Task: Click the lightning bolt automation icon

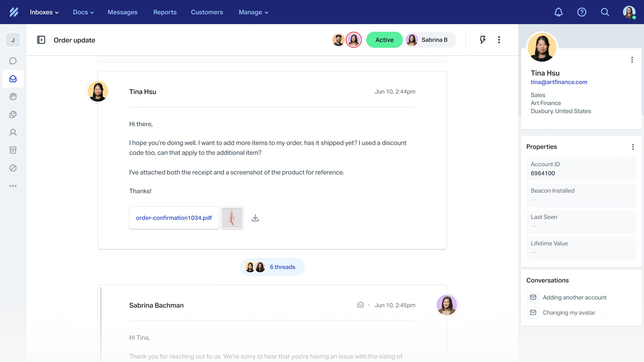Action: pyautogui.click(x=482, y=40)
